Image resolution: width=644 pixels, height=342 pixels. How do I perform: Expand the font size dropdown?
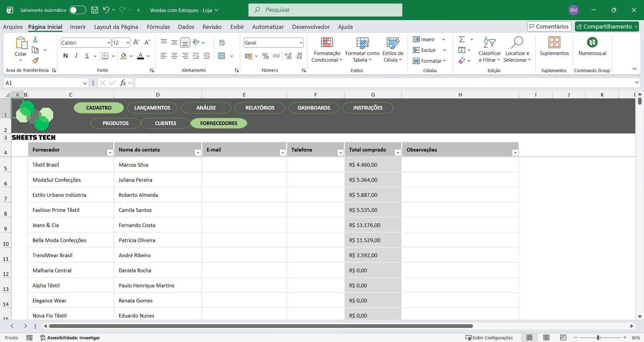coord(128,43)
